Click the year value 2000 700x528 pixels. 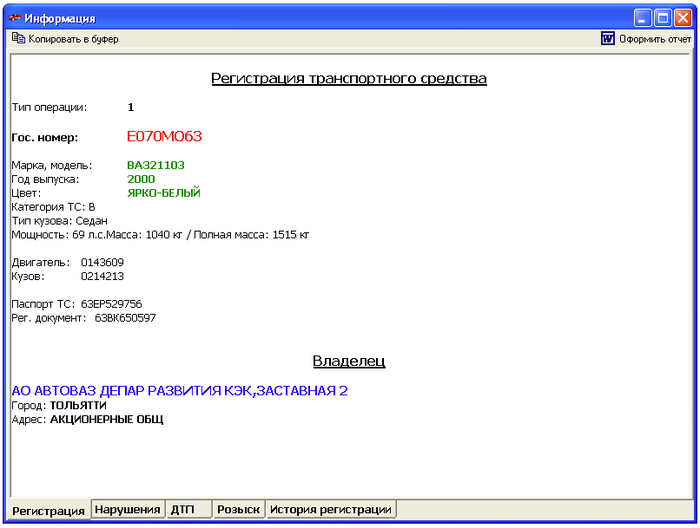coord(141,179)
